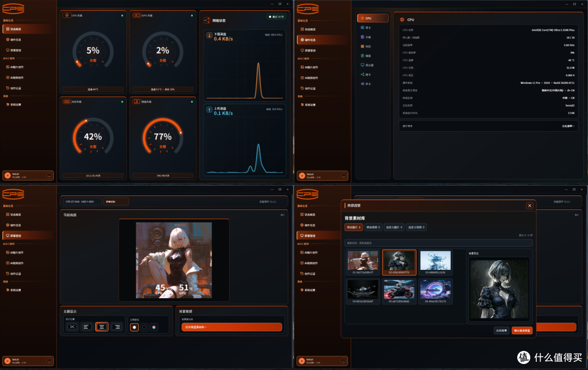Click the 硬件信息 icon in the gauges window sidebar
This screenshot has height=370, width=588.
pyautogui.click(x=8, y=40)
